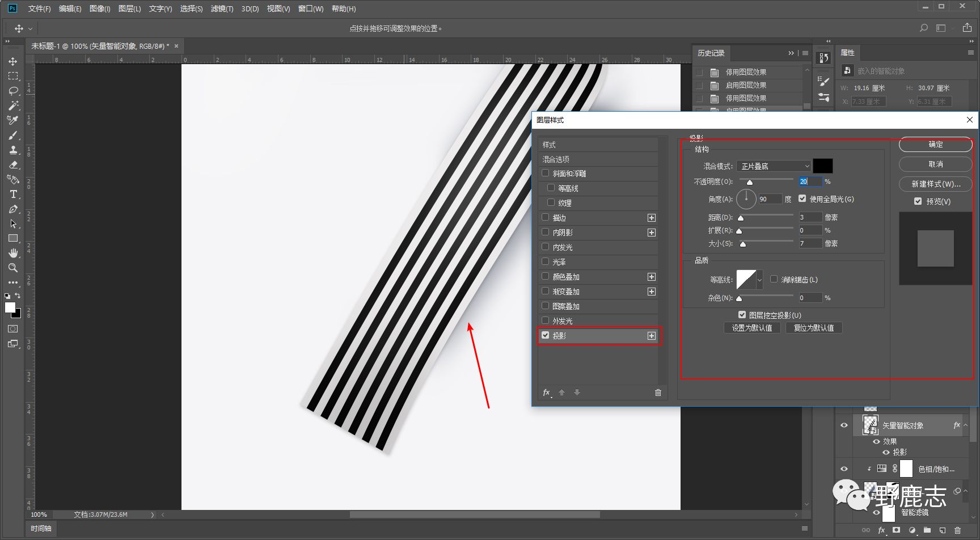Toggle the 使用全局光 global light checkbox
This screenshot has height=540, width=980.
802,199
